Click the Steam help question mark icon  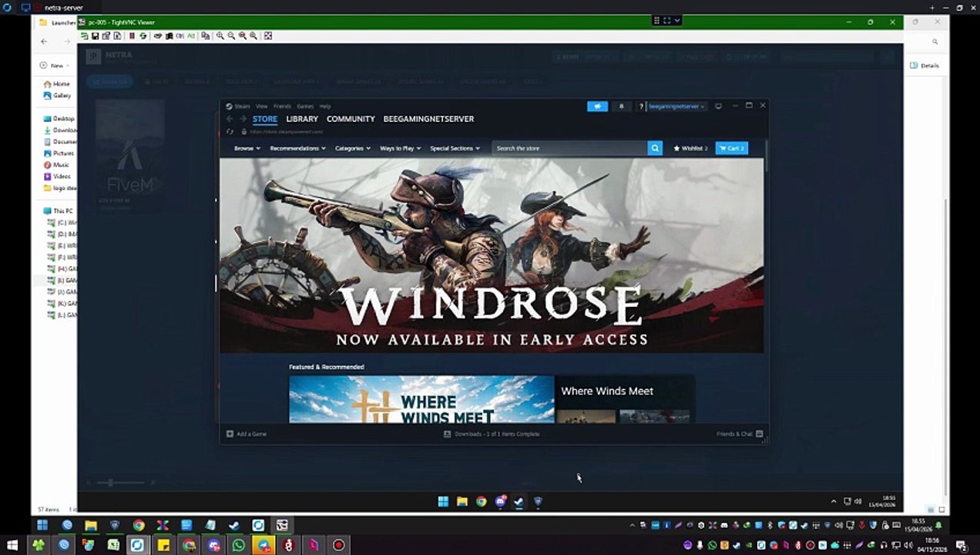[x=641, y=106]
